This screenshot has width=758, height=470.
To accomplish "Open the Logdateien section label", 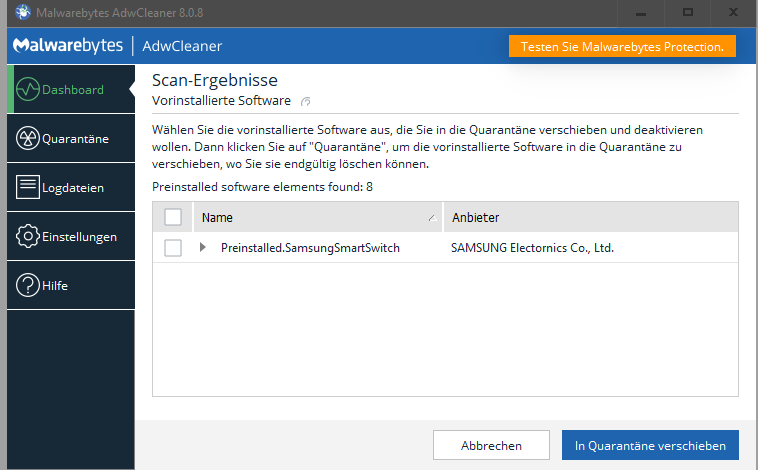I will coord(73,187).
